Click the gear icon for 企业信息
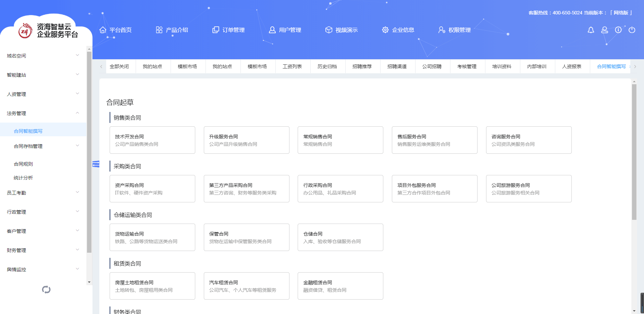Screen dimensions: 644x314 385,30
